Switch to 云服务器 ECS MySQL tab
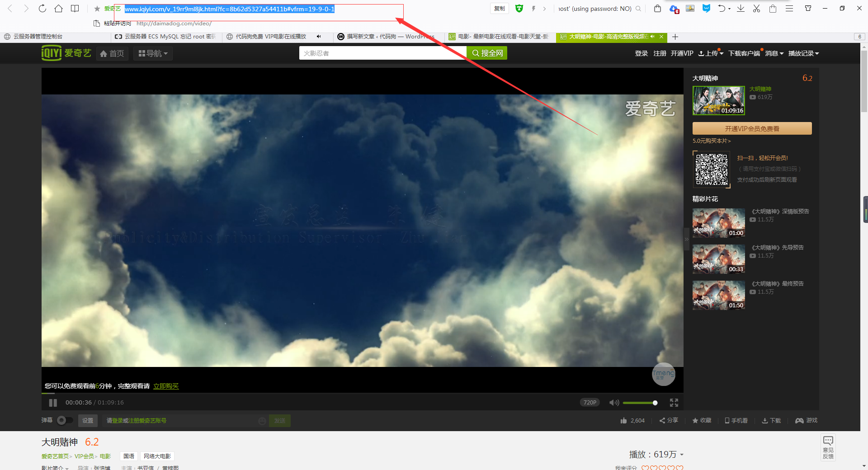This screenshot has width=868, height=470. [x=165, y=37]
